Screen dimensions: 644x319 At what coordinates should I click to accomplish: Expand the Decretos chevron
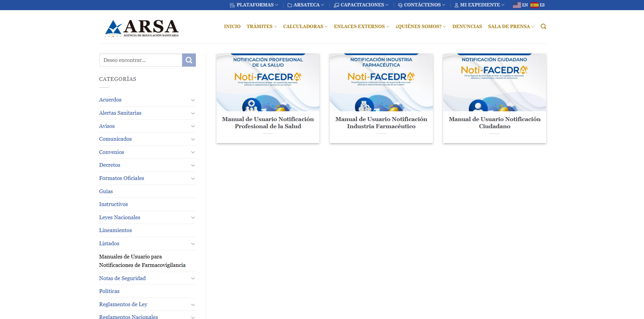pos(193,165)
